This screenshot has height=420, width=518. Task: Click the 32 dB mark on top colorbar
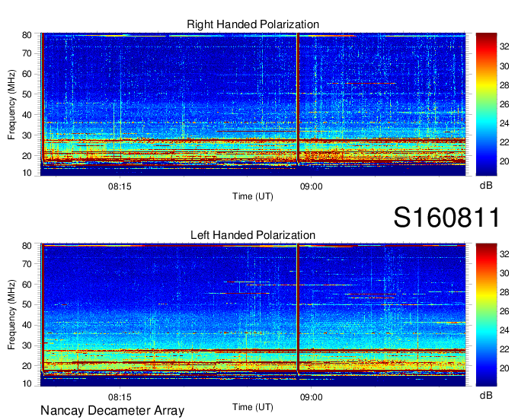pyautogui.click(x=504, y=46)
